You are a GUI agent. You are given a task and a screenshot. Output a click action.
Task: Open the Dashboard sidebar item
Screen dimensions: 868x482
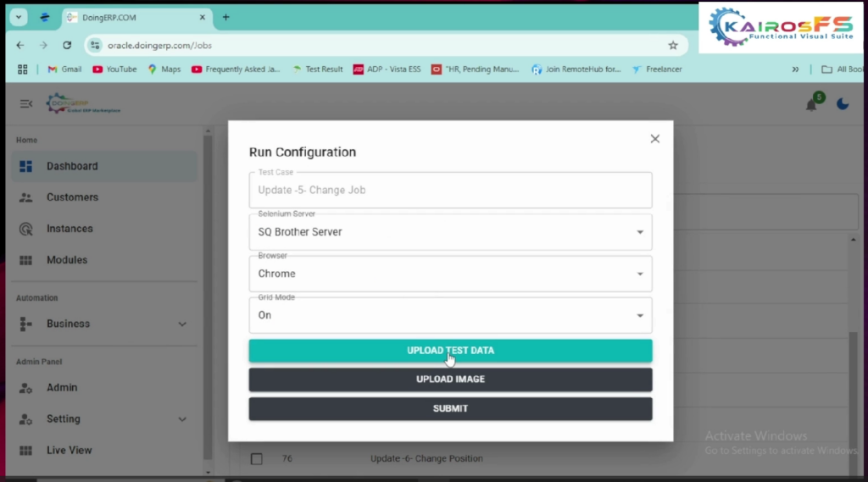(72, 166)
